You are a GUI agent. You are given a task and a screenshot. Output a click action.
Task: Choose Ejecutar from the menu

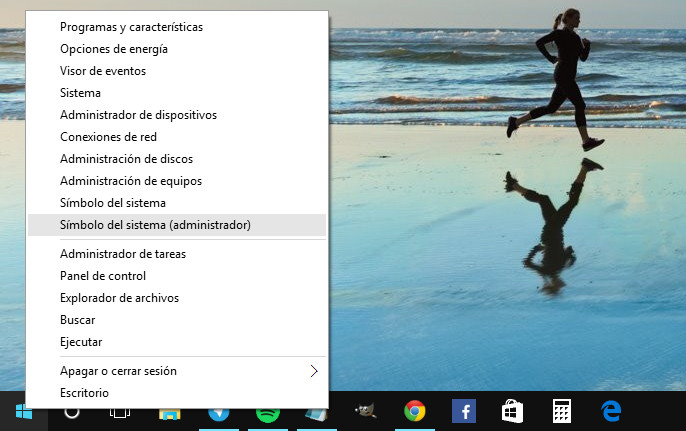pyautogui.click(x=177, y=342)
